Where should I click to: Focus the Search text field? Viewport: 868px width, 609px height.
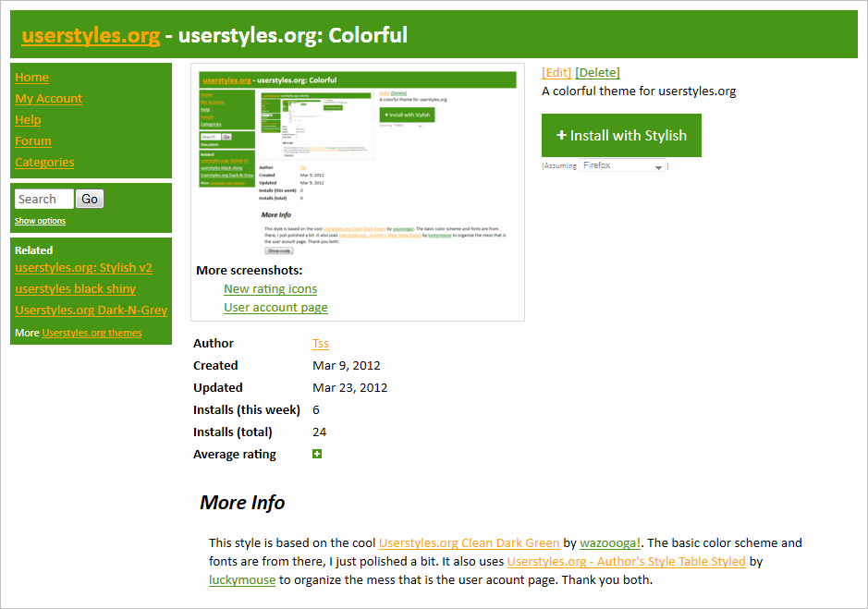(x=44, y=200)
